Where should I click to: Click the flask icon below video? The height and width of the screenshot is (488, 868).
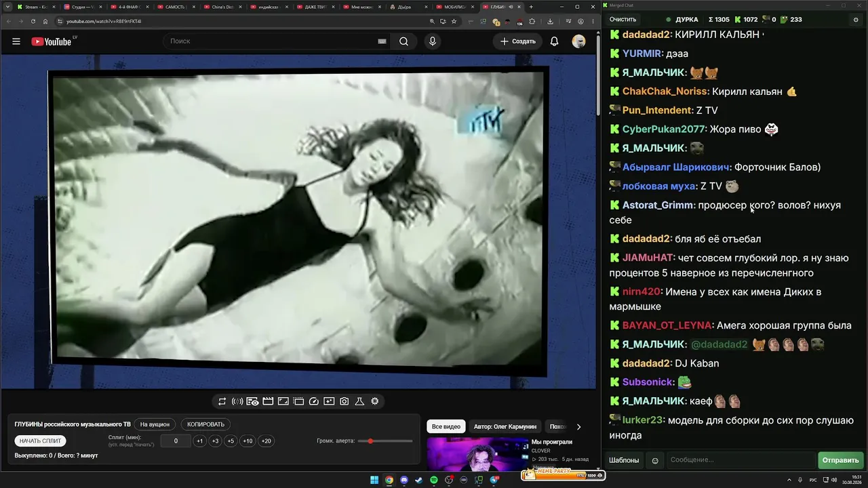359,401
